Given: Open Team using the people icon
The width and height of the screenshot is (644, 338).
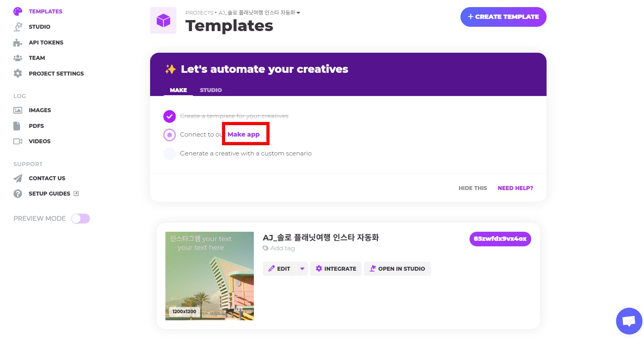Looking at the screenshot, I should click(x=18, y=58).
